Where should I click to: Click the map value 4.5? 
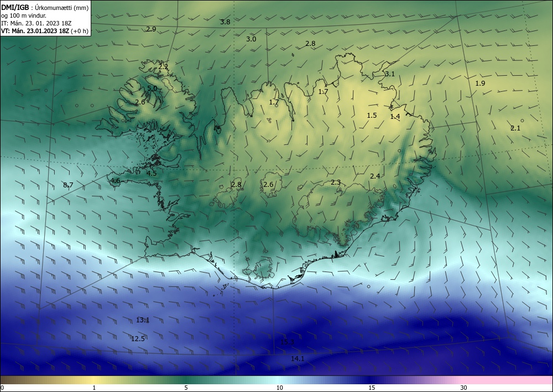152,174
